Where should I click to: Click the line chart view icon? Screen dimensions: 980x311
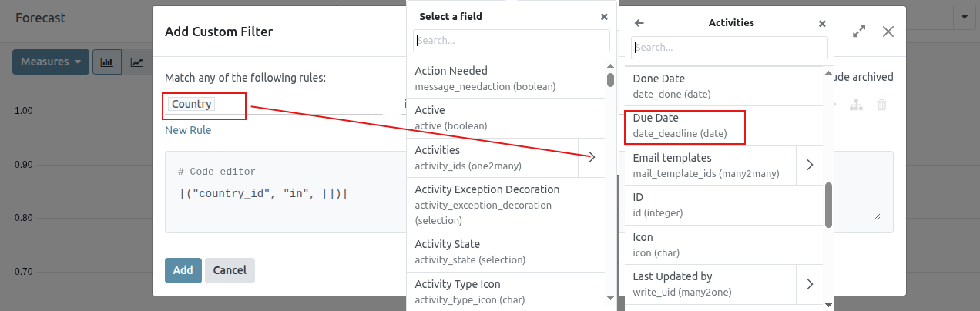click(137, 62)
